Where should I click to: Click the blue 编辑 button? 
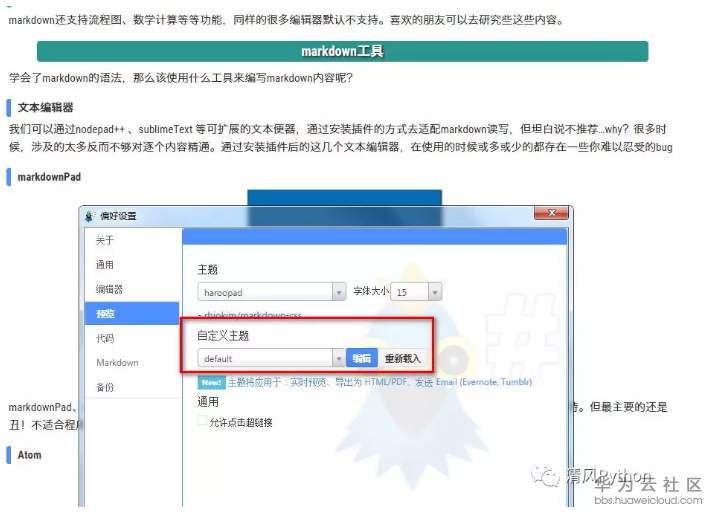362,358
